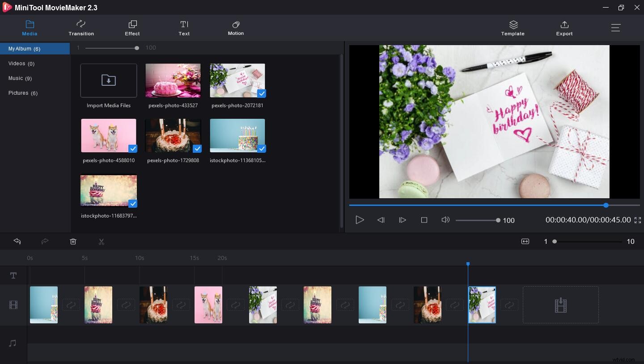This screenshot has height=364, width=644.
Task: Open the Transition panel
Action: tap(81, 28)
